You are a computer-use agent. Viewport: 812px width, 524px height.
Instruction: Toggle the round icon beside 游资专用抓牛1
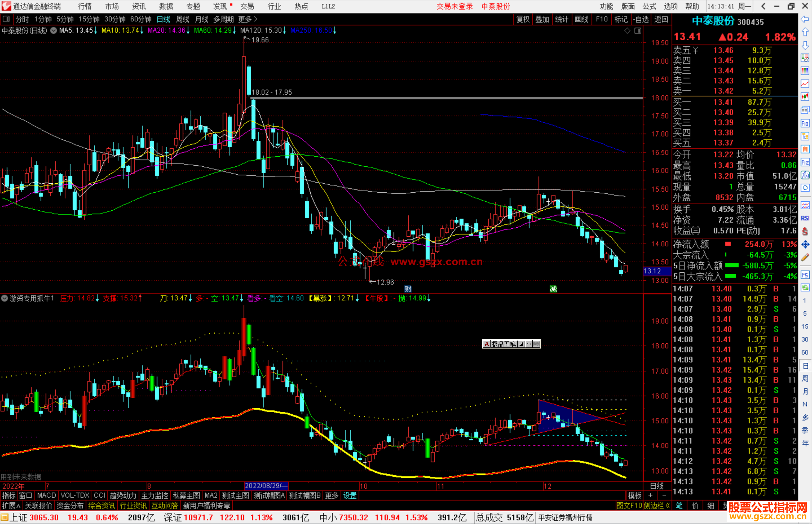coord(5,298)
